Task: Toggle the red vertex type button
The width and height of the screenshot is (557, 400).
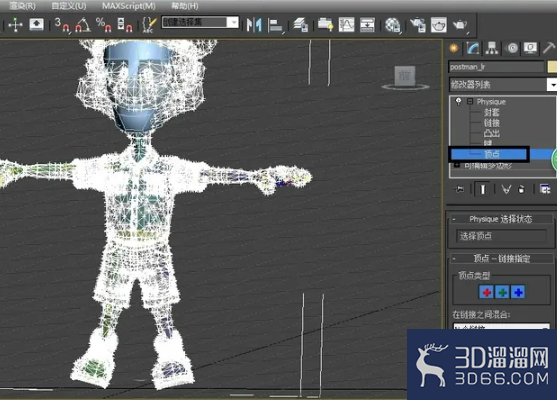Action: click(x=487, y=292)
